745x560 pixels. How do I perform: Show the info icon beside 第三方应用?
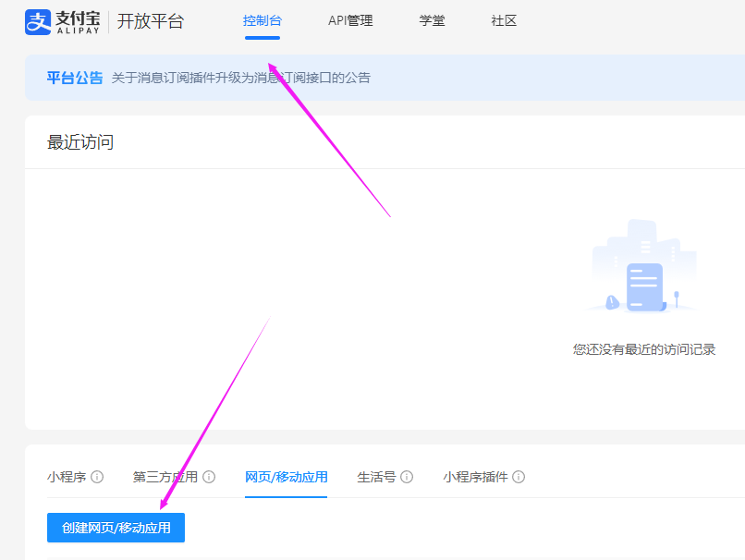[209, 477]
